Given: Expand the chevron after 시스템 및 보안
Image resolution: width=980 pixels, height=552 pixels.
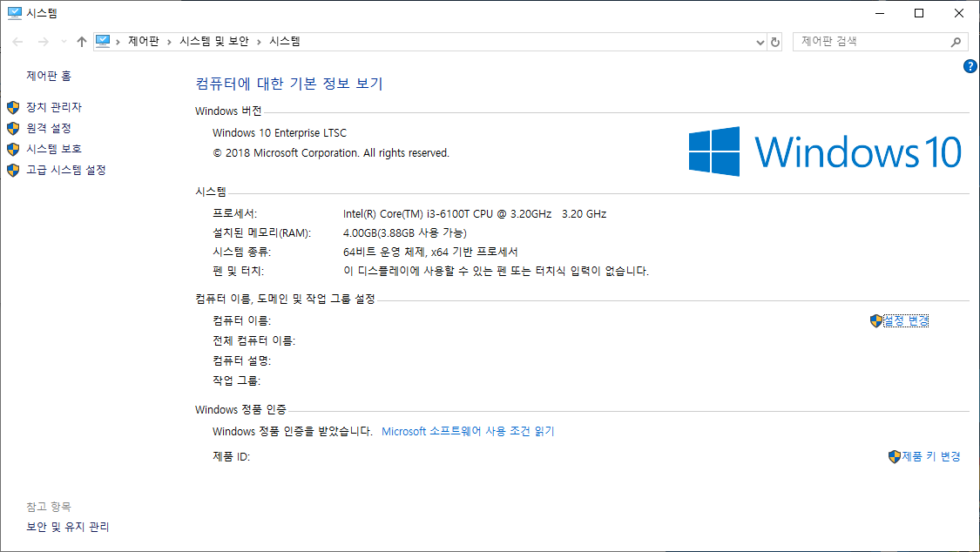Looking at the screenshot, I should 259,42.
